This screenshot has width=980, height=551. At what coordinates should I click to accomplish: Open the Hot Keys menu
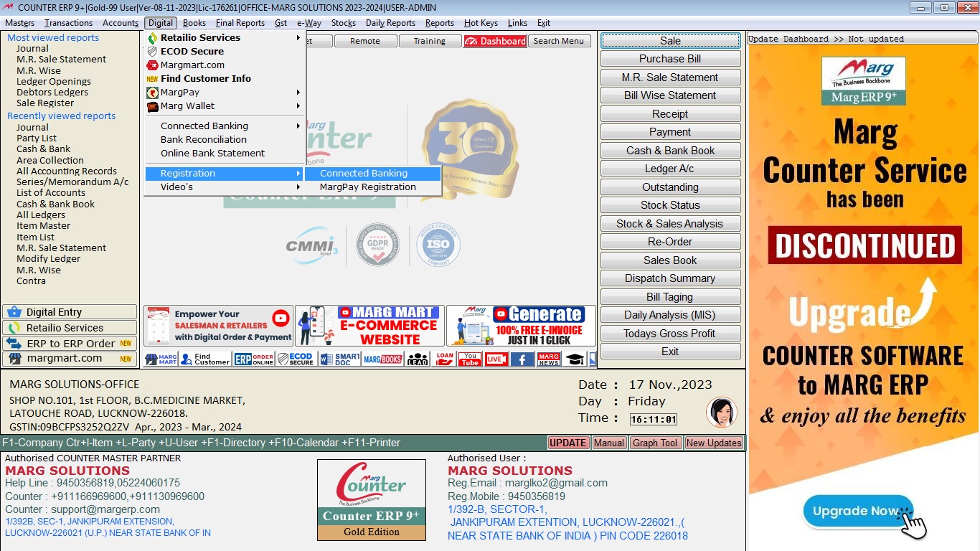point(481,23)
